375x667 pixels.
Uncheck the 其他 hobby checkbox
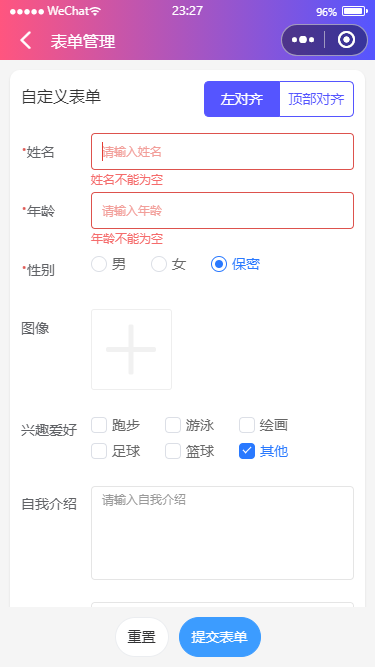point(247,451)
